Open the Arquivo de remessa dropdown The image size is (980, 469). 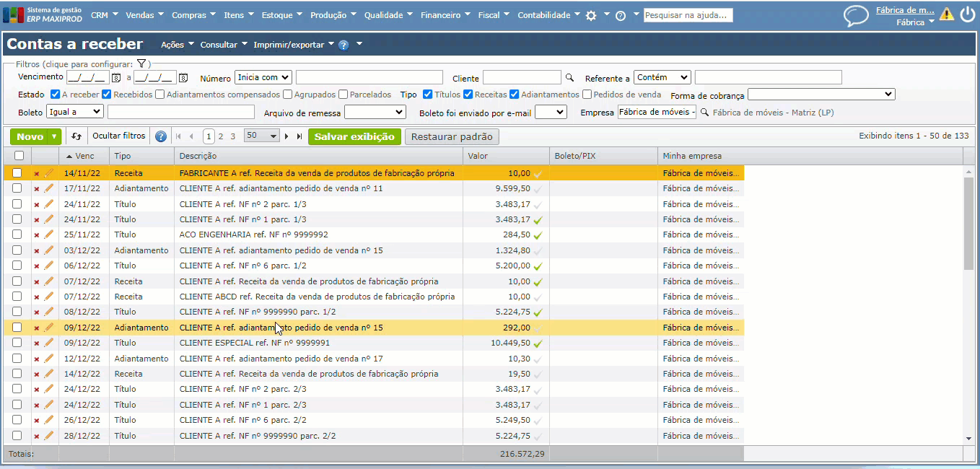[x=375, y=112]
